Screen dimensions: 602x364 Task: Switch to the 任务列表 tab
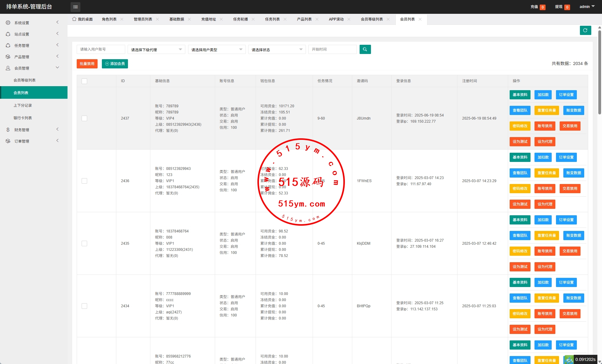click(x=272, y=19)
